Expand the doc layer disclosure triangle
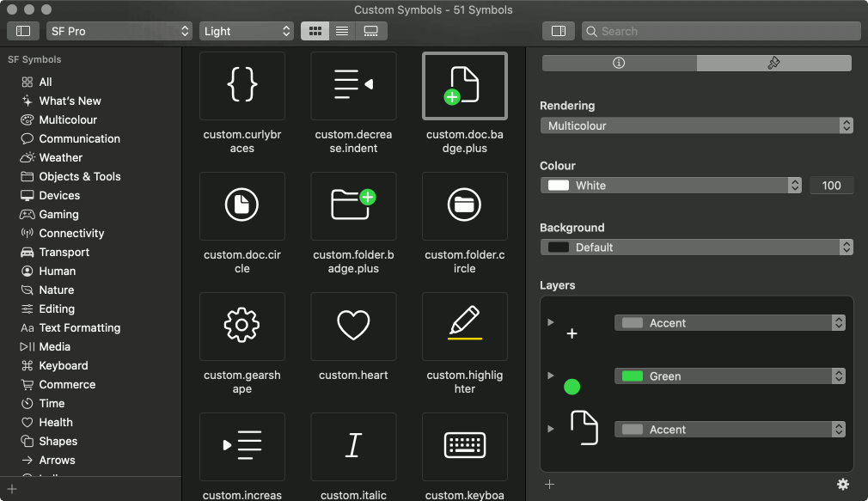The height and width of the screenshot is (501, 868). 550,429
